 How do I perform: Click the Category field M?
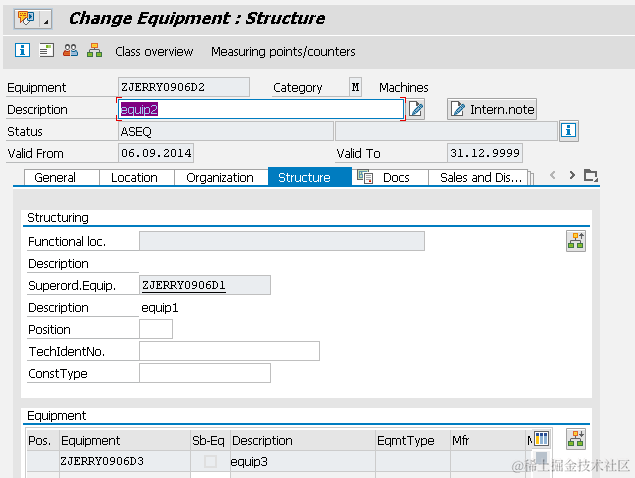pyautogui.click(x=355, y=87)
